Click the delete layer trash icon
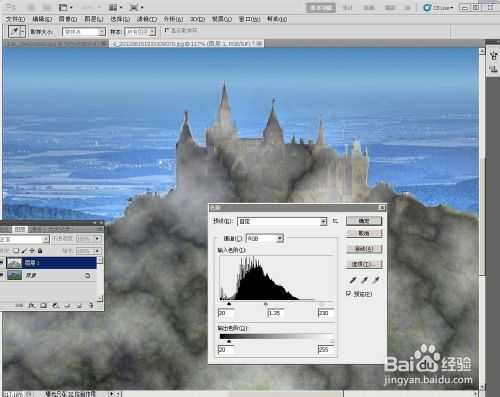This screenshot has width=500, height=397. [91, 305]
